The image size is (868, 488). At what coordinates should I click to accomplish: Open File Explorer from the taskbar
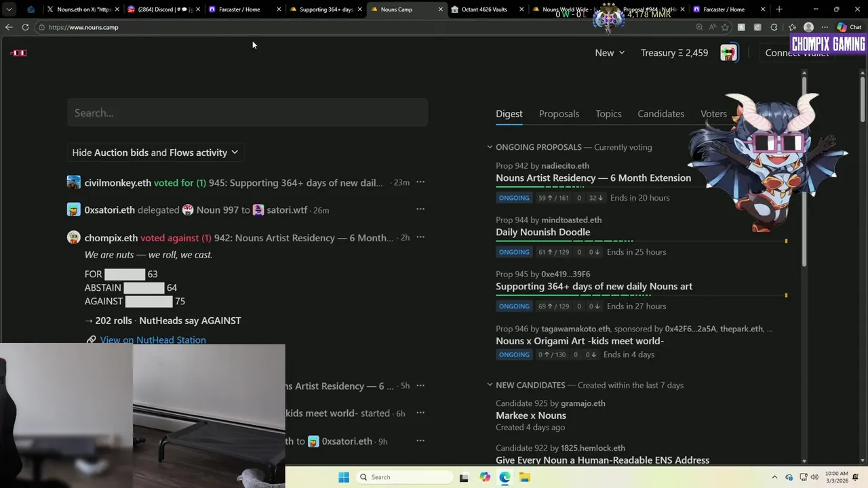click(525, 477)
